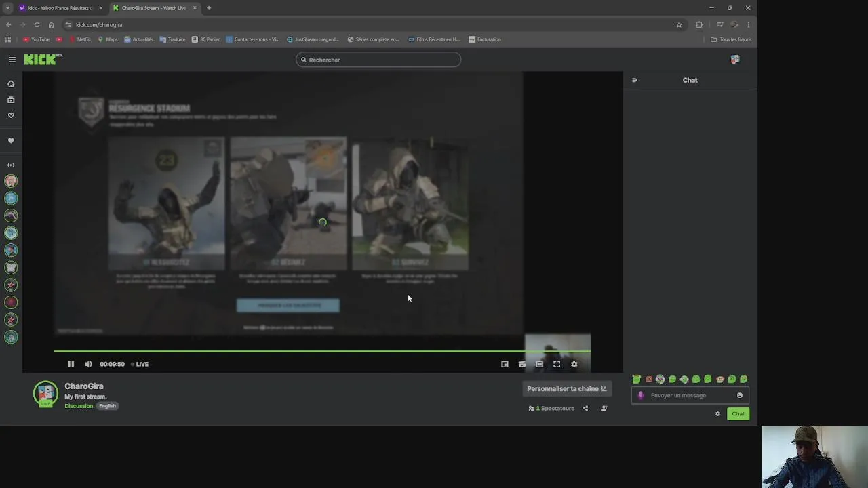Click the 1 Spectateurs viewer count
Viewport: 868px width, 488px height.
click(x=551, y=408)
